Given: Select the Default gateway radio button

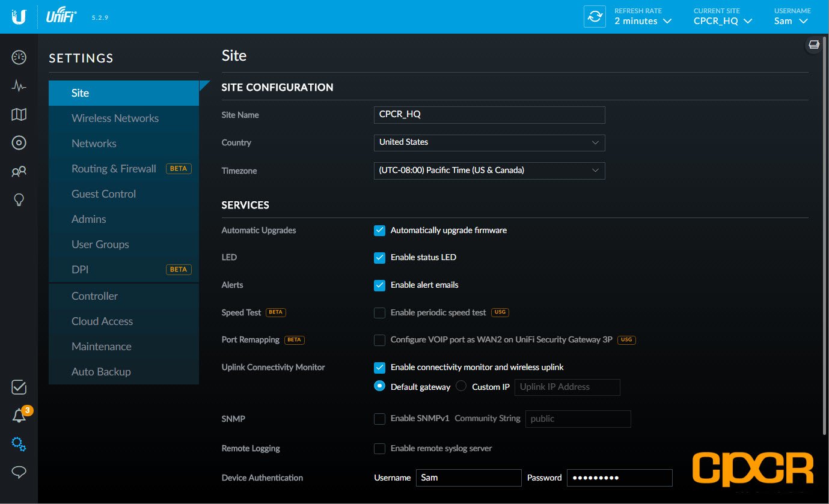Looking at the screenshot, I should (379, 386).
